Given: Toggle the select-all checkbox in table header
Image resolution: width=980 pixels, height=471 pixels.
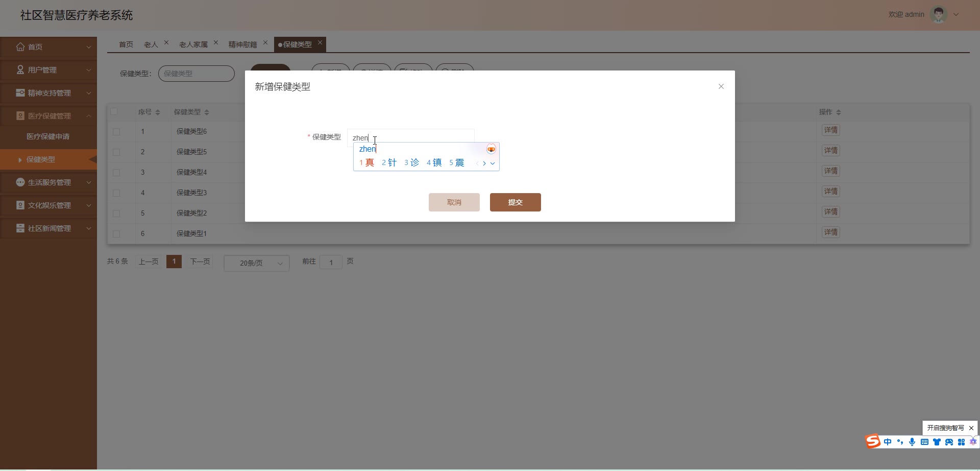Looking at the screenshot, I should tap(114, 112).
